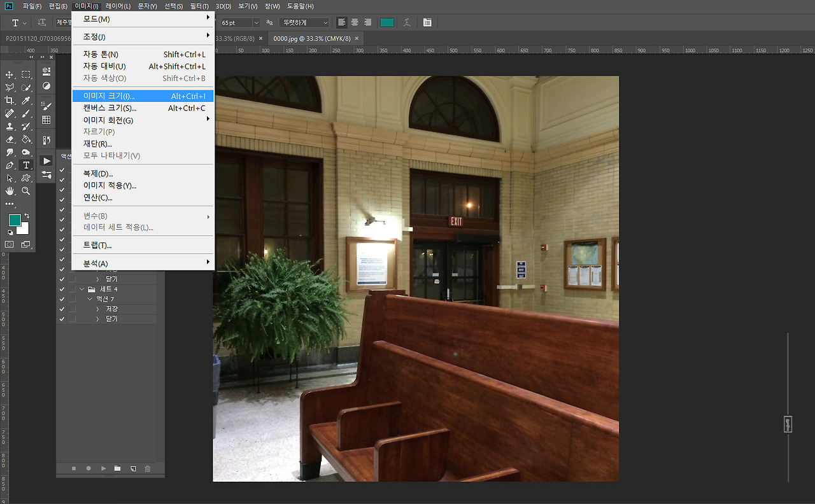Select the Custom Shape tool
Screen dimensions: 815x504
[x=26, y=178]
